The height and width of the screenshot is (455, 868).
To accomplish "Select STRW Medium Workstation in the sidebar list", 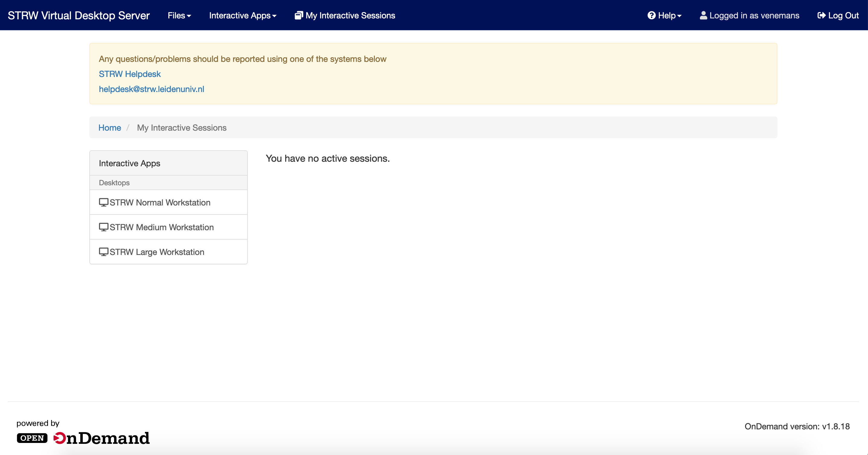I will [161, 227].
